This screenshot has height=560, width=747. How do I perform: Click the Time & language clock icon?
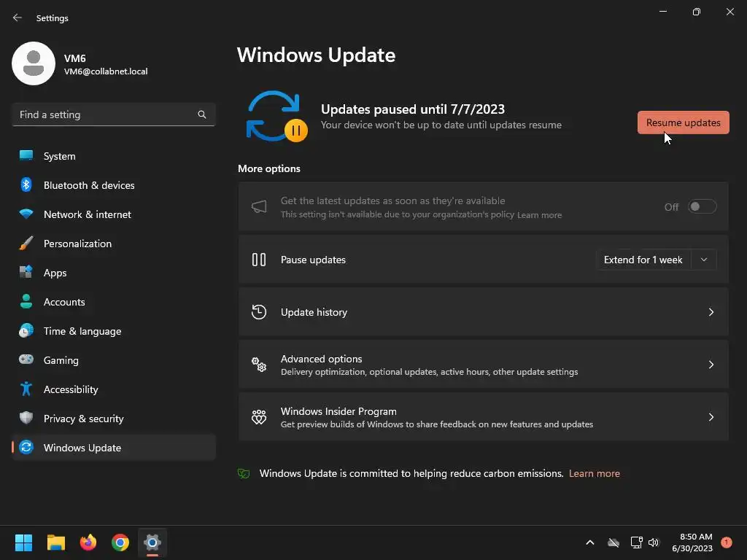click(26, 330)
